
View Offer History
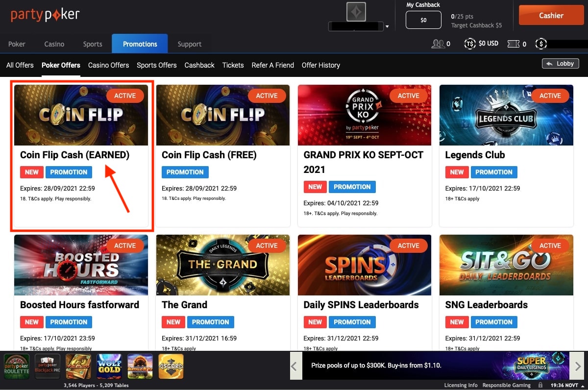pos(321,65)
